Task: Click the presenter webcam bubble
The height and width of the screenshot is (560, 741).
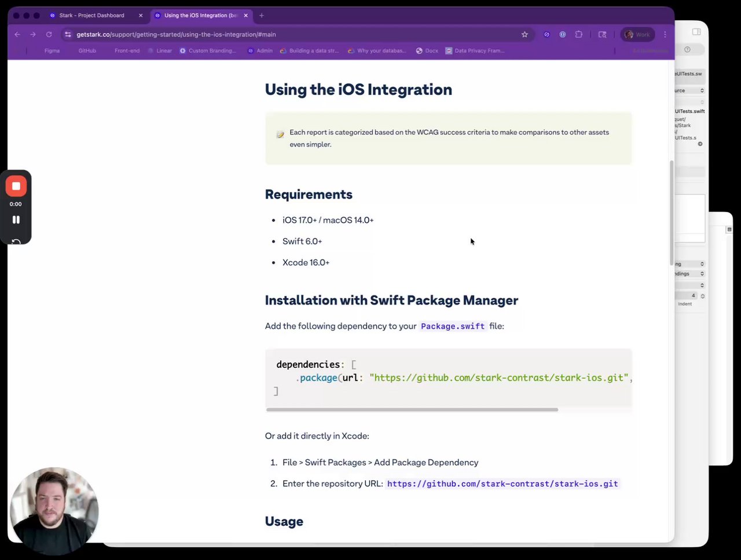Action: point(54,511)
